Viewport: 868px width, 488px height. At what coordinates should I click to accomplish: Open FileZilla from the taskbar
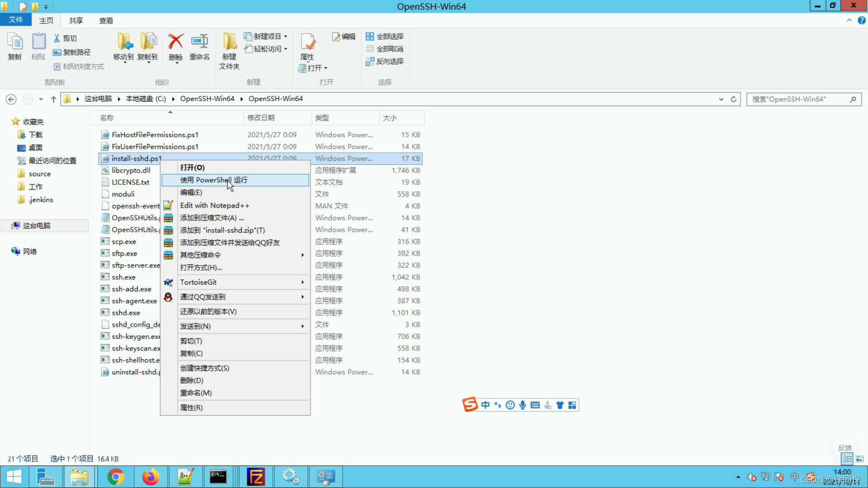coord(256,477)
